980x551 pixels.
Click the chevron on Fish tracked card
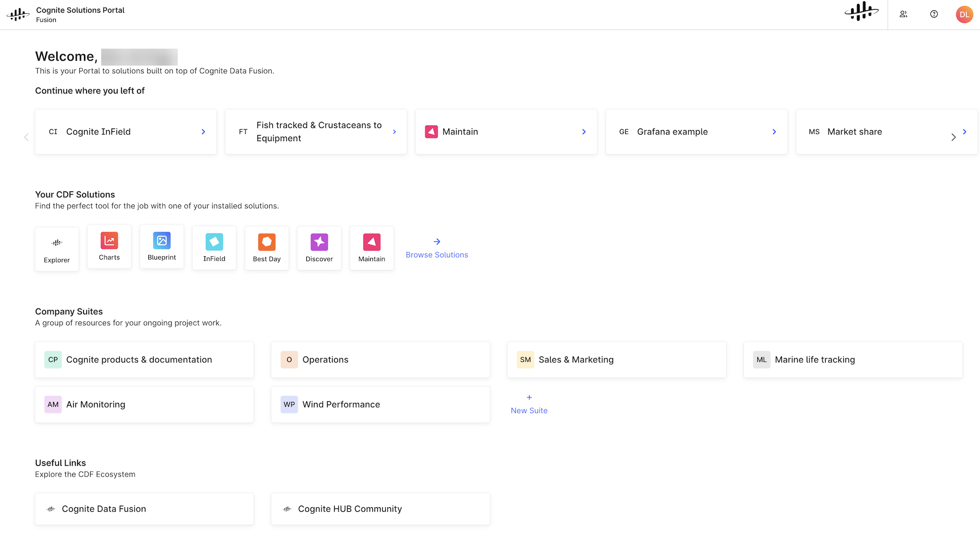click(x=394, y=132)
